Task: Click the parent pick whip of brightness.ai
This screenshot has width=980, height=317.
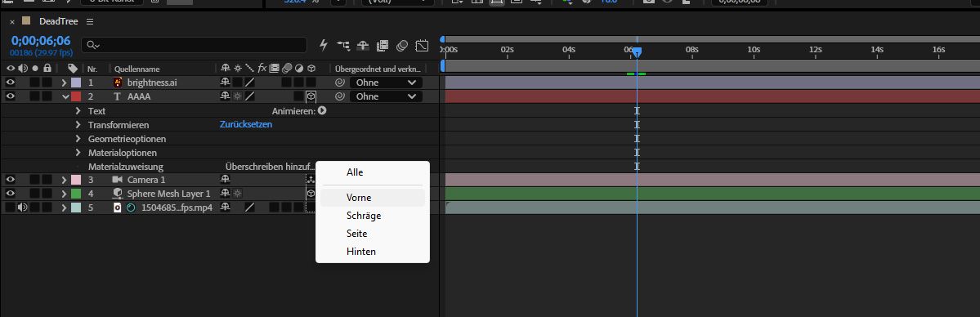Action: [x=340, y=82]
